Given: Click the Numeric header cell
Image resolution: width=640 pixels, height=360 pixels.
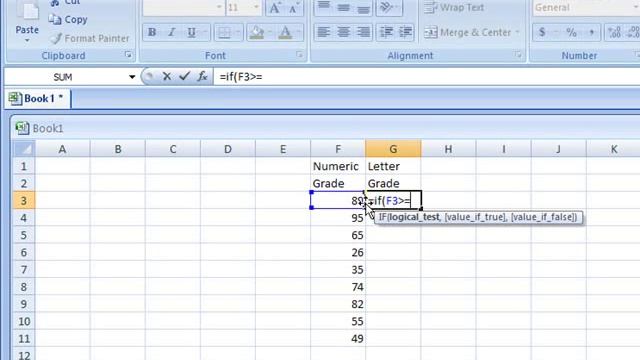Looking at the screenshot, I should [x=338, y=166].
